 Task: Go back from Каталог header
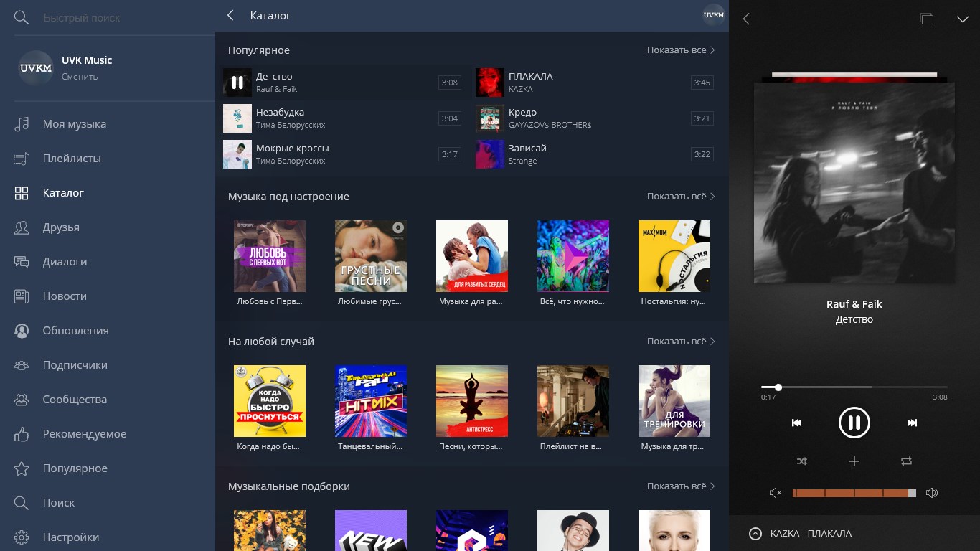230,15
